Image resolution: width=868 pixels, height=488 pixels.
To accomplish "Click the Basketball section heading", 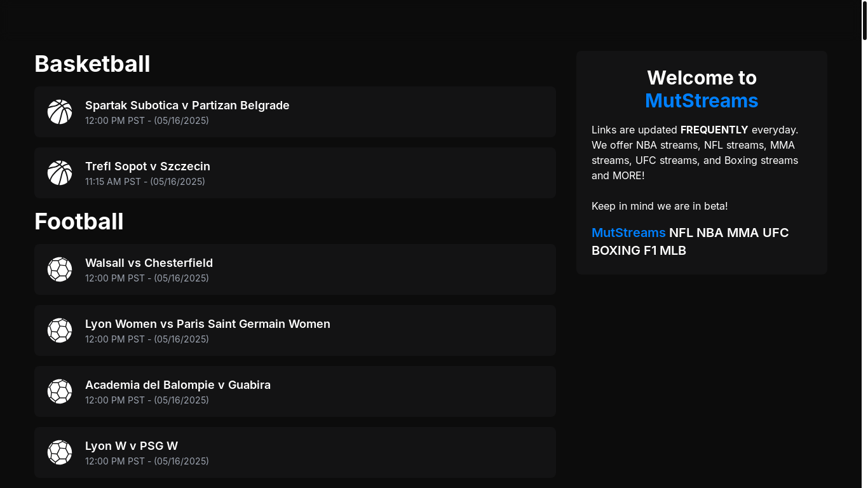I will point(92,64).
